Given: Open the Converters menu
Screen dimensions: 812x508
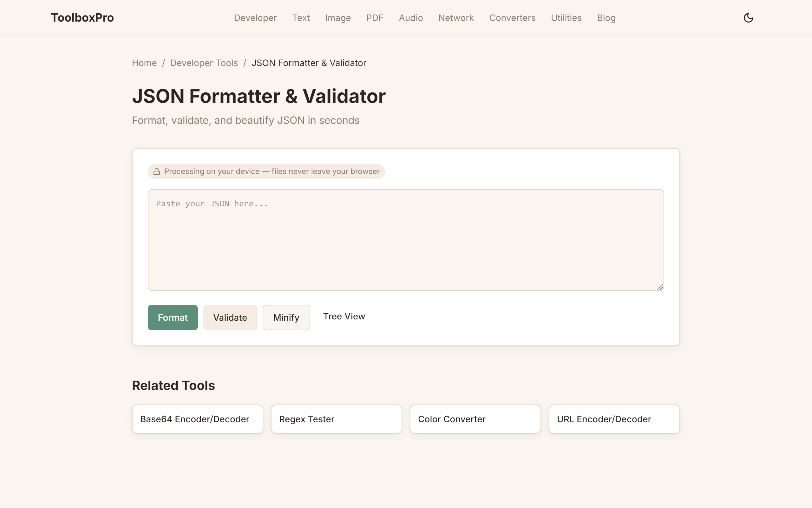Looking at the screenshot, I should click(x=512, y=18).
